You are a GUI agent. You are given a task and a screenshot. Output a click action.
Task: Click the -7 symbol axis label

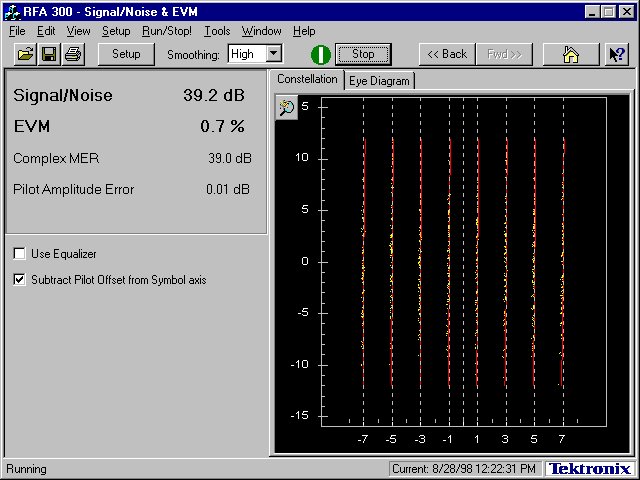[x=362, y=439]
